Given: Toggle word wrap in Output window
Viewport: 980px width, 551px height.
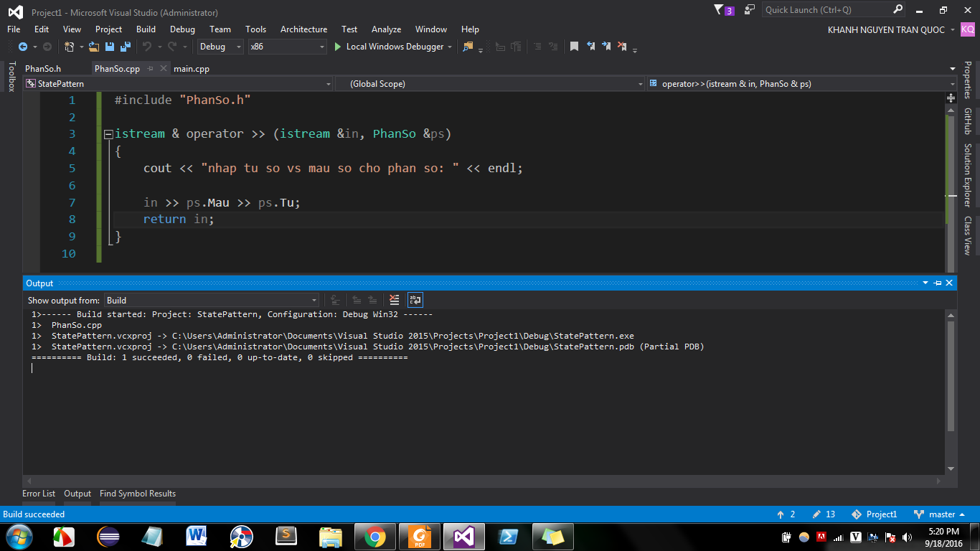Looking at the screenshot, I should pyautogui.click(x=415, y=300).
